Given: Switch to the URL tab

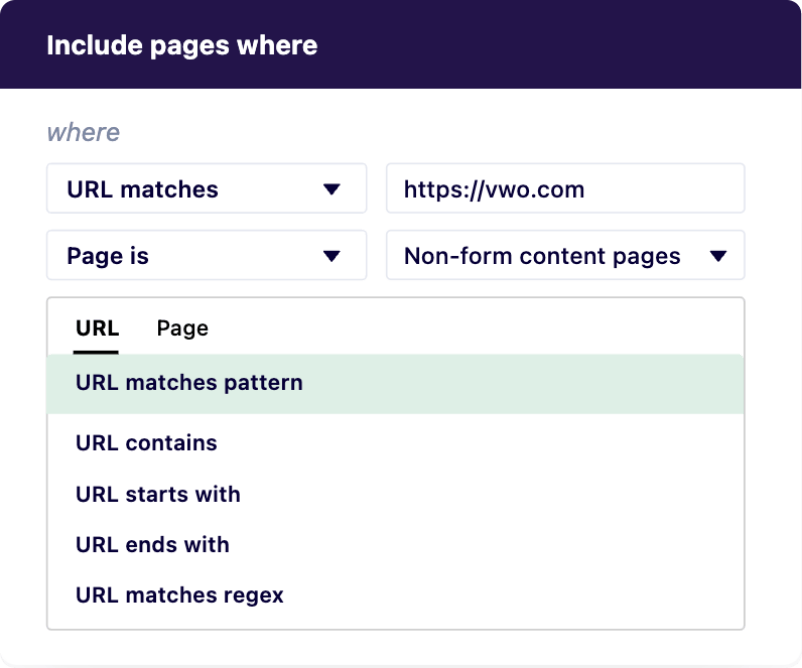Looking at the screenshot, I should pos(97,328).
